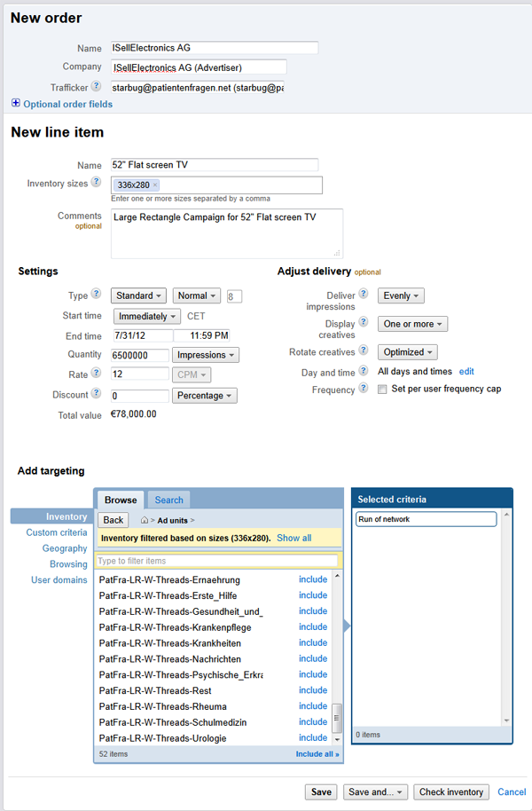Image resolution: width=532 pixels, height=811 pixels.
Task: Click edit link for Day and time
Action: 466,372
